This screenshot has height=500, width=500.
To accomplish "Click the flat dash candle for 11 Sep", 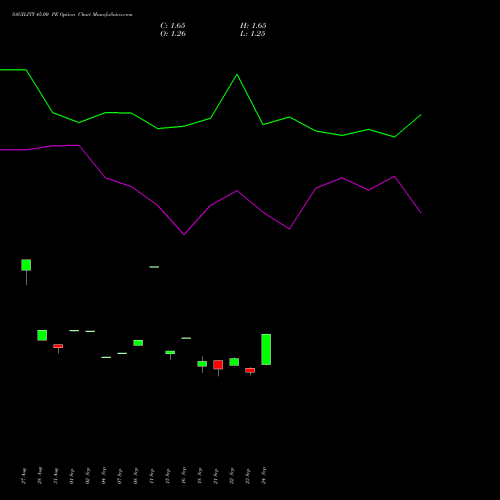I will pyautogui.click(x=154, y=267).
